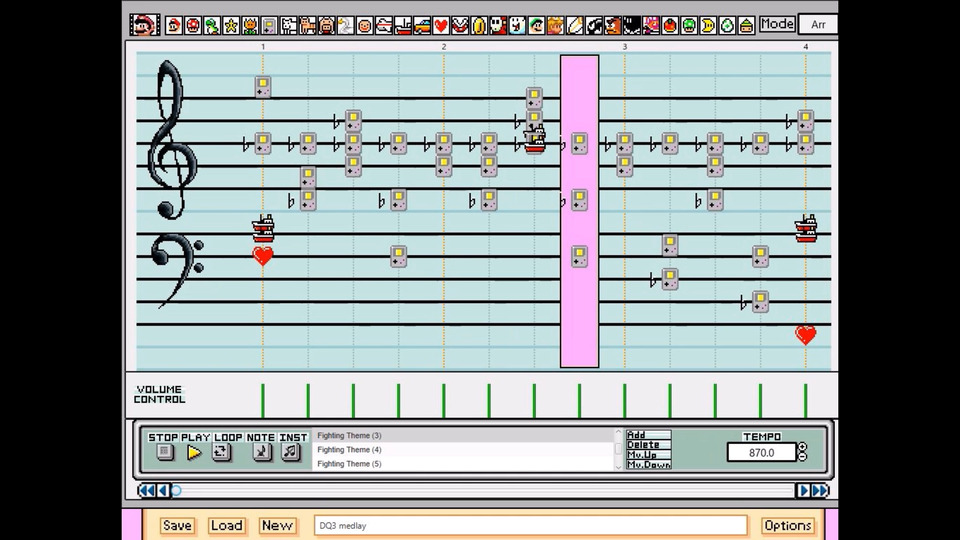960x540 pixels.
Task: Select the Car instrument
Action: tap(422, 26)
